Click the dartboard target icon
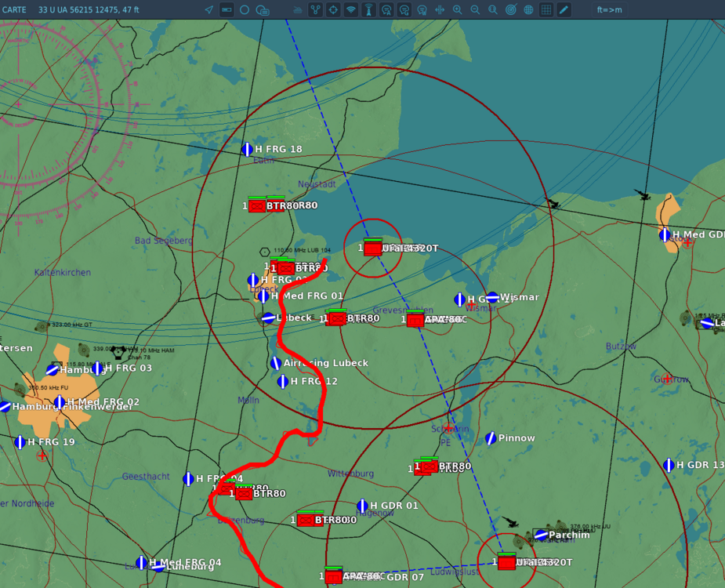The height and width of the screenshot is (588, 725). [x=509, y=9]
